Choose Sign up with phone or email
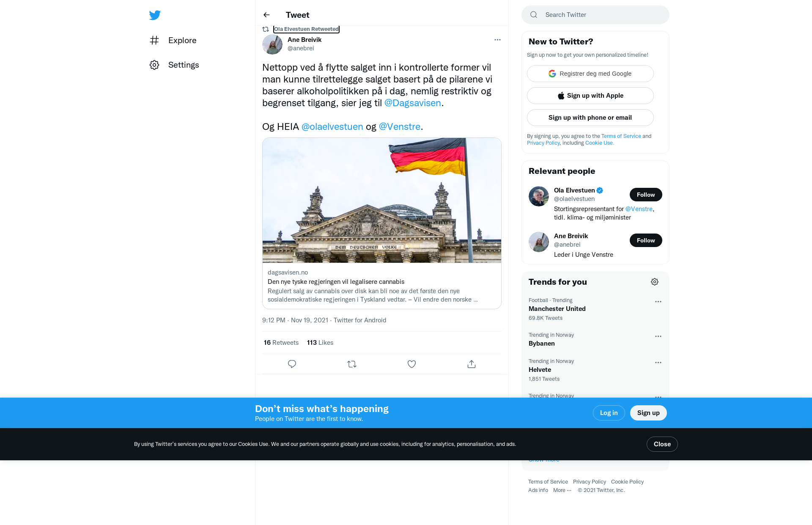The width and height of the screenshot is (812, 525). [590, 118]
